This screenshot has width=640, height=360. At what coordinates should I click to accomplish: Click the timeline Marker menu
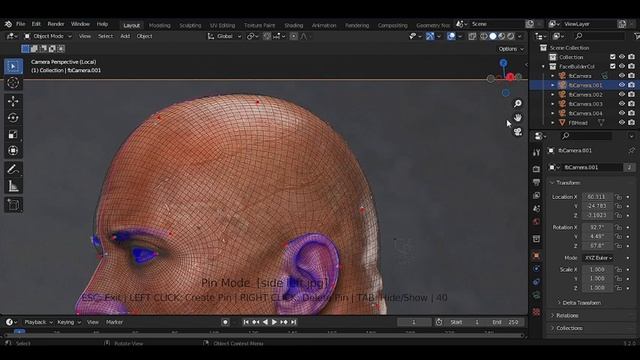114,322
